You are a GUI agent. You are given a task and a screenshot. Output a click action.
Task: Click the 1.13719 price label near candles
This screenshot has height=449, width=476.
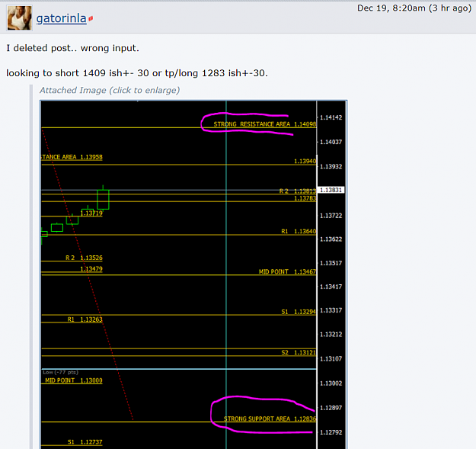click(x=92, y=213)
